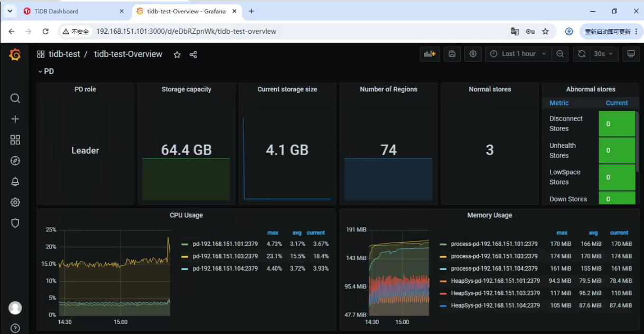
Task: Open the Explore compass sidebar icon
Action: pos(15,161)
